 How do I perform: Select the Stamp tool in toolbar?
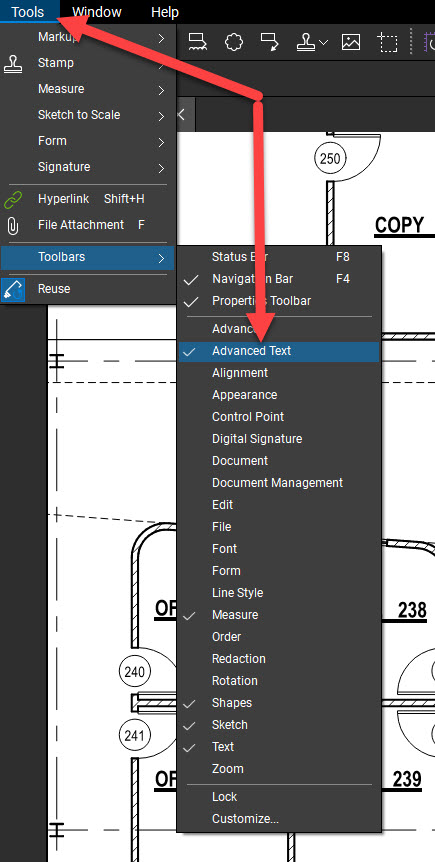306,42
